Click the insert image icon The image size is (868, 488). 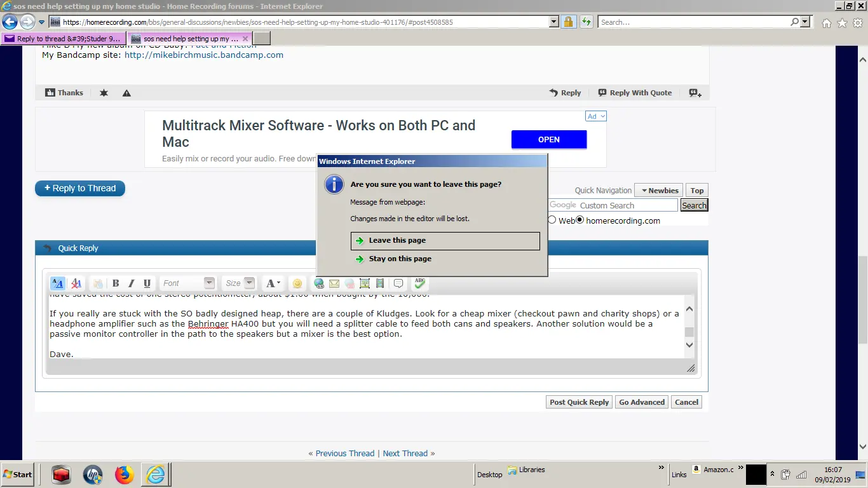(365, 283)
